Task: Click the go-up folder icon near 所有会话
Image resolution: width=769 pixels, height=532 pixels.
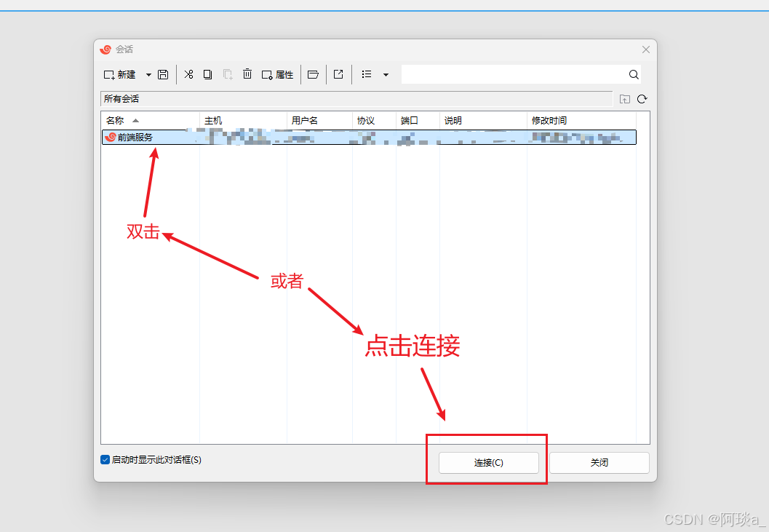Action: (x=625, y=98)
